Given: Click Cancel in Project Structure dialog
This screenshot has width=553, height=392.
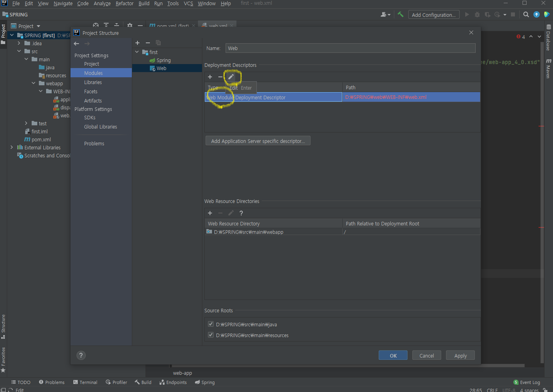Looking at the screenshot, I should coord(426,356).
